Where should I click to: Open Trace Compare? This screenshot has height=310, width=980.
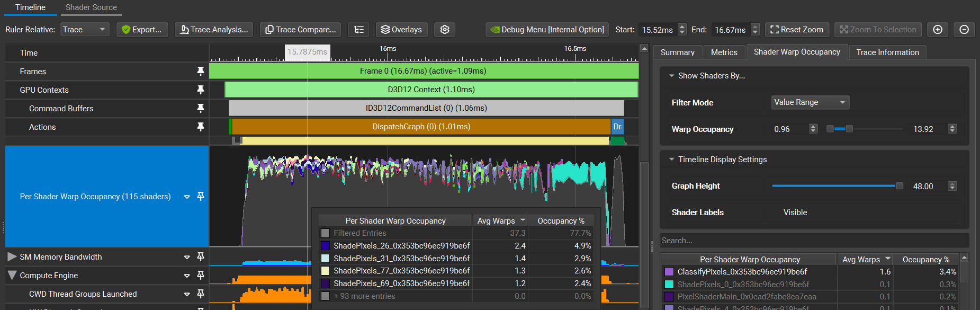(x=300, y=30)
